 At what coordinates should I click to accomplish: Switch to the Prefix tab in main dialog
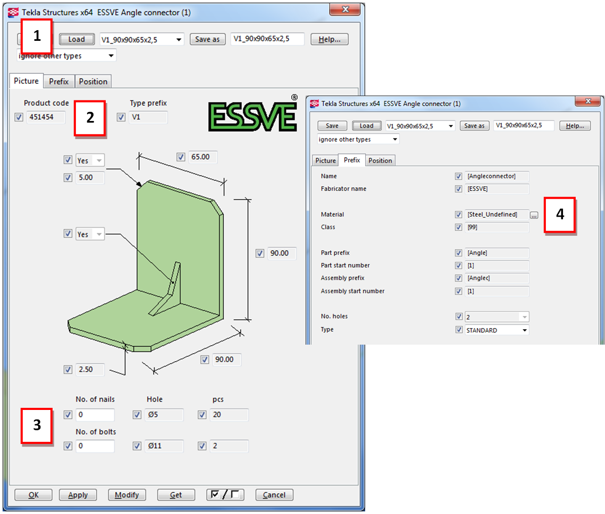[59, 82]
